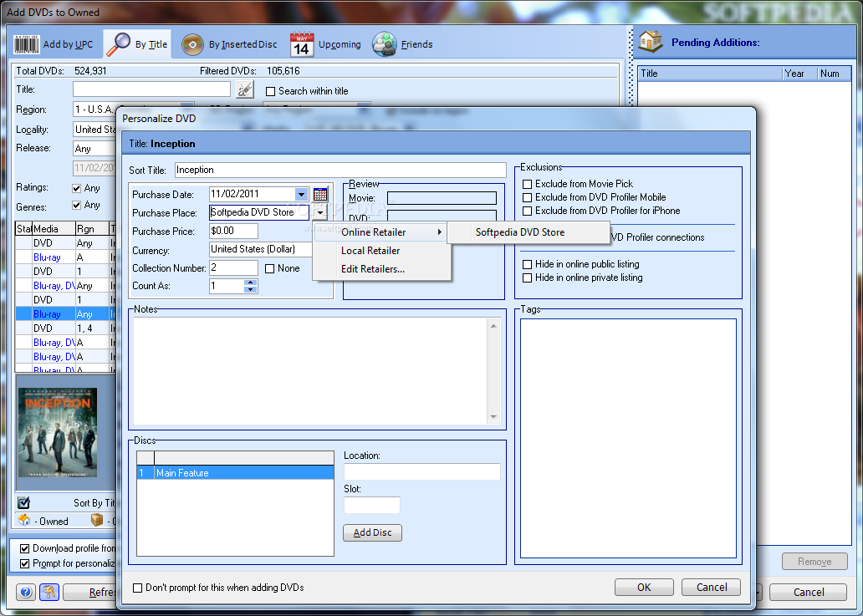863x616 pixels.
Task: Increase the Count As spinner value
Action: tap(250, 283)
